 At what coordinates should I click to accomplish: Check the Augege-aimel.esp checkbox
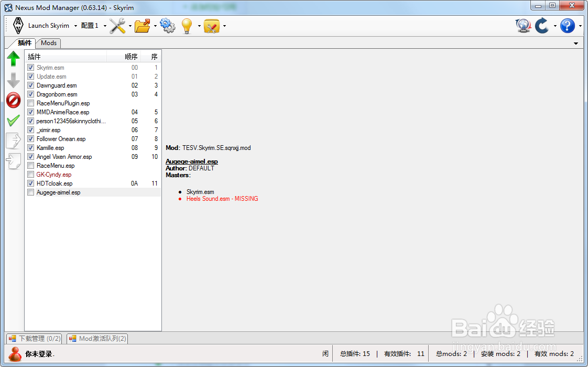tap(31, 192)
